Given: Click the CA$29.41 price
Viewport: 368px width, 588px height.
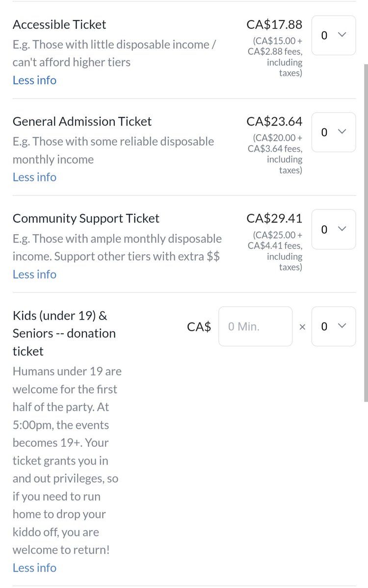Looking at the screenshot, I should pyautogui.click(x=274, y=219).
